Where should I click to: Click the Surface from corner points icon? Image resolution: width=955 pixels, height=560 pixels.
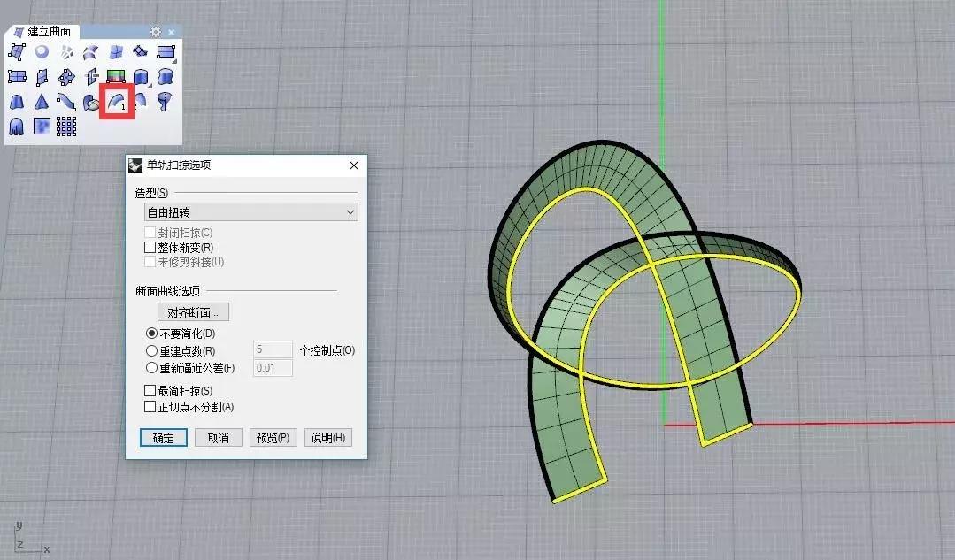(x=17, y=53)
